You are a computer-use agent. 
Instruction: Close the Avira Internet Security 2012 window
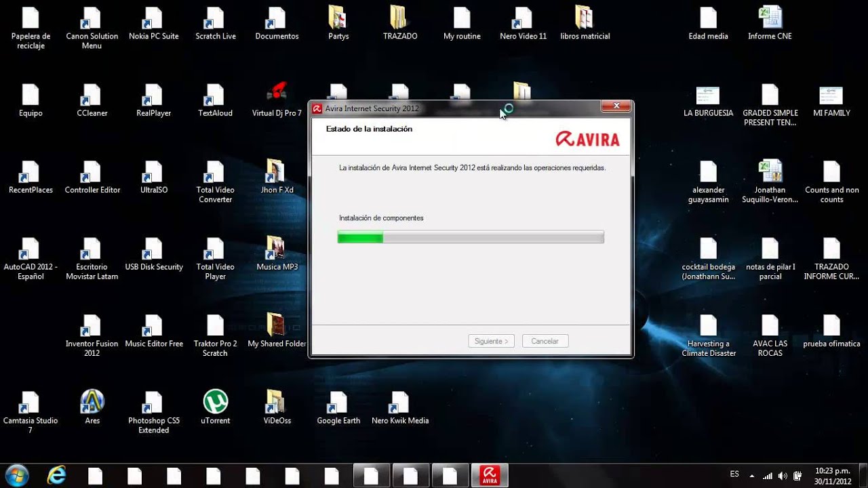(x=616, y=106)
